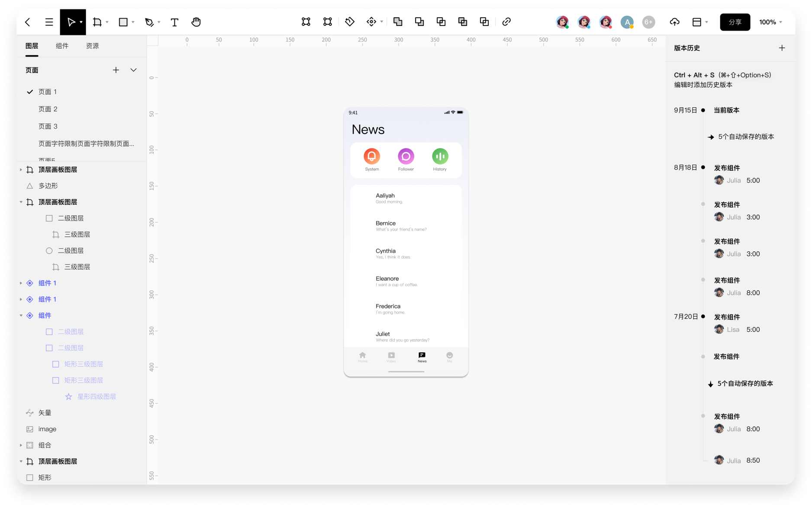
Task: Open the hamburger main menu
Action: click(x=49, y=22)
